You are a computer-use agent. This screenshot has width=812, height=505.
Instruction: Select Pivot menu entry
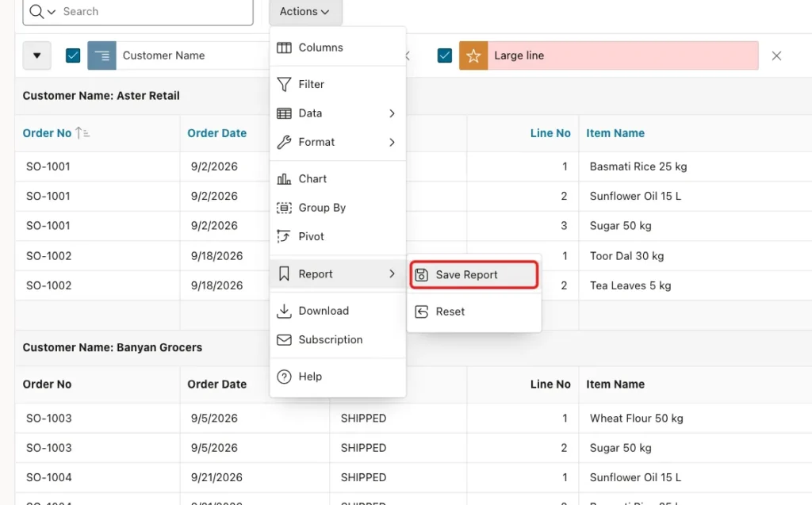click(338, 236)
